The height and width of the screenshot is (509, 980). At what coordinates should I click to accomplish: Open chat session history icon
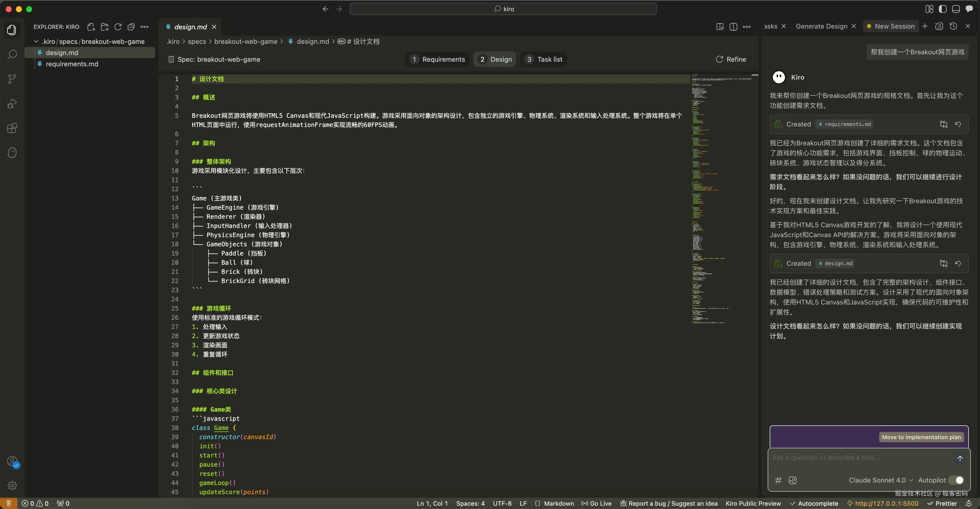click(x=953, y=26)
